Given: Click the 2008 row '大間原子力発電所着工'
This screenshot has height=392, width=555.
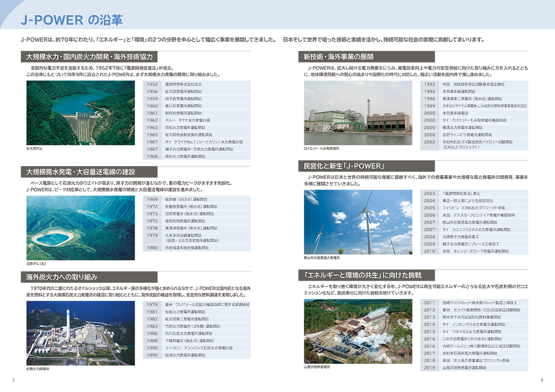Looking at the screenshot, I should point(474,237).
